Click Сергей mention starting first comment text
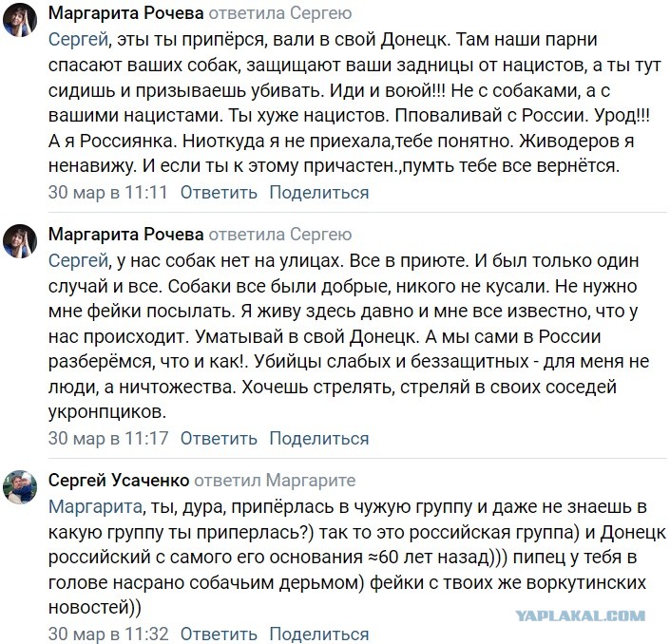This screenshot has width=670, height=644. click(78, 39)
